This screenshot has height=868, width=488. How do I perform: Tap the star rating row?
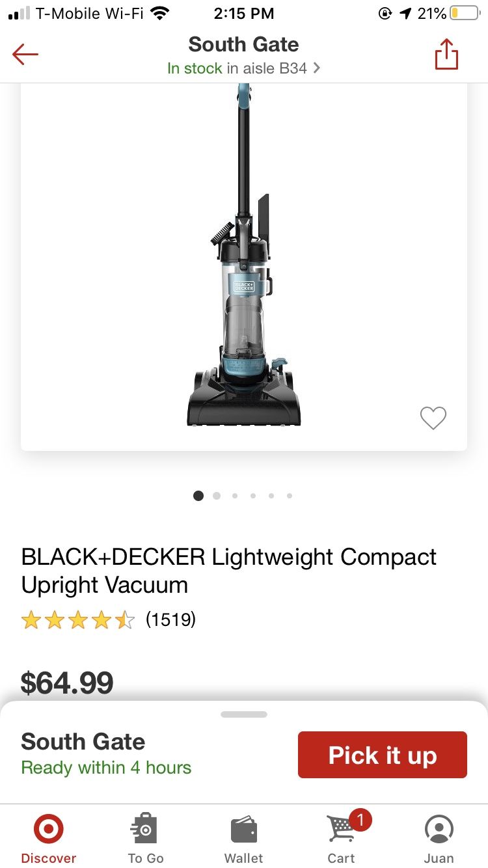[x=77, y=619]
